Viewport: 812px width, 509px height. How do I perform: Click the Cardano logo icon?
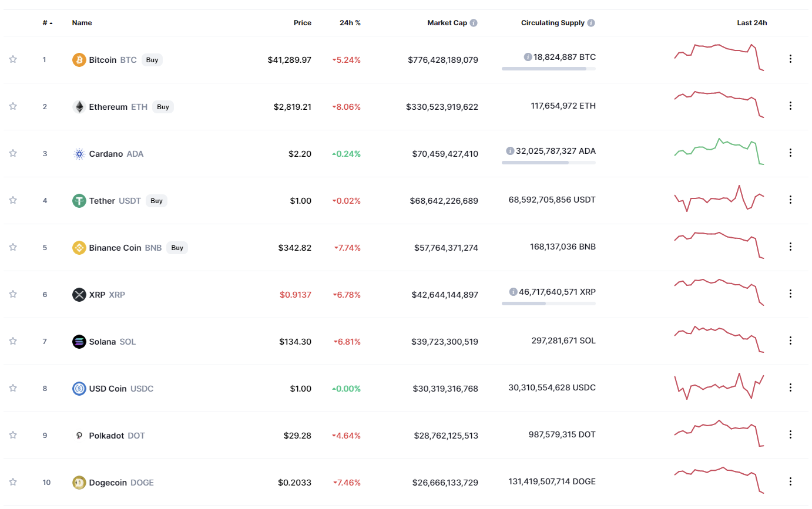pyautogui.click(x=79, y=154)
